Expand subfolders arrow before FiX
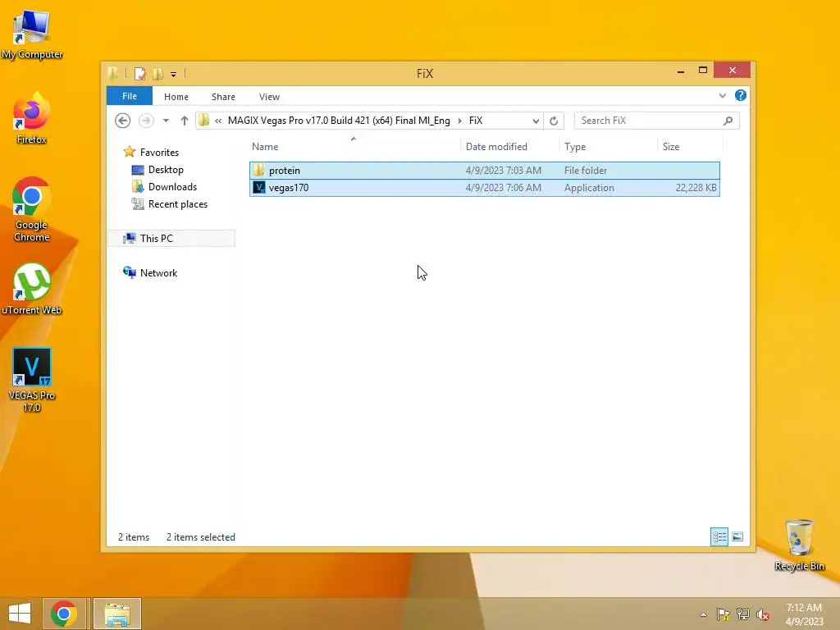 459,121
